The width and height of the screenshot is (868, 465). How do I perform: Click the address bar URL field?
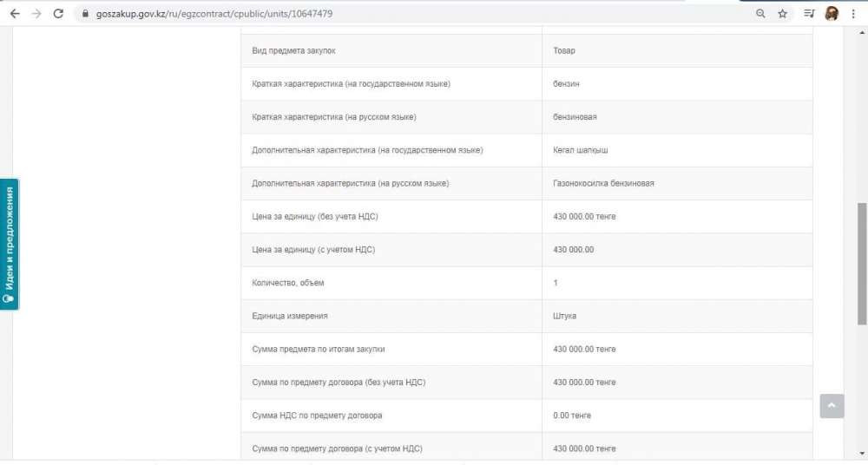click(347, 14)
